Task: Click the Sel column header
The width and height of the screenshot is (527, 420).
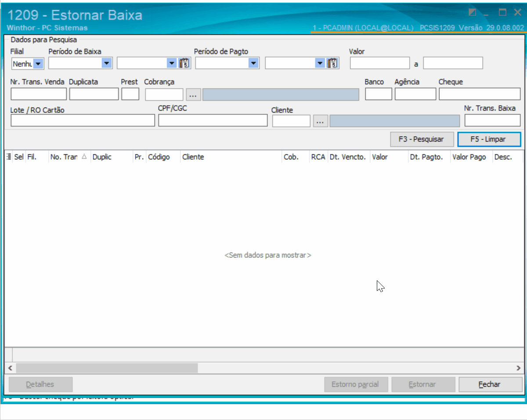Action: point(19,157)
